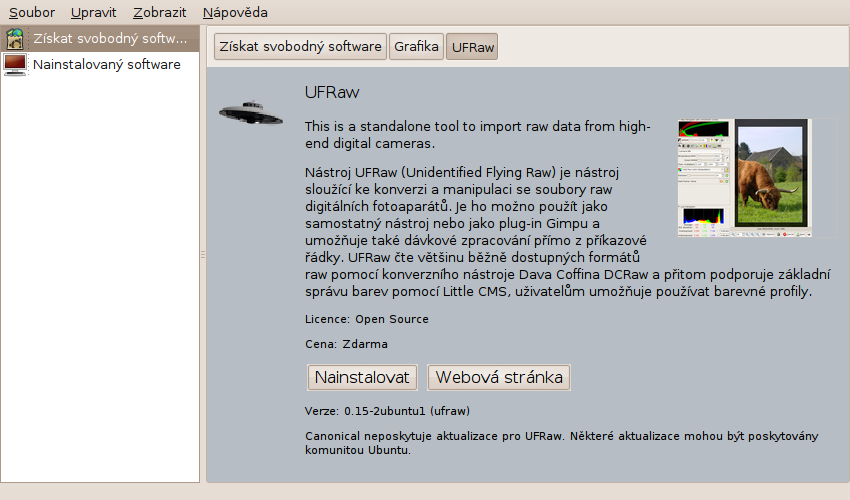Click the UFRaw title heading
Screen dimensions: 850x500
click(332, 92)
